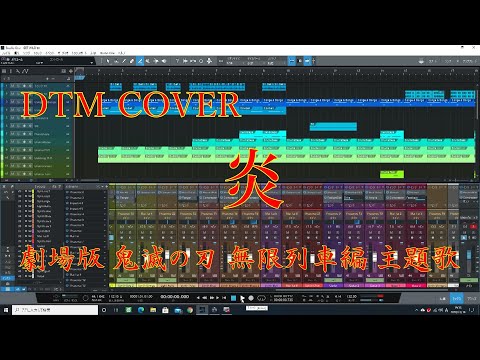Image resolution: width=480 pixels, height=360 pixels.
Task: Select the Arrow tool in the toolbar
Action: click(x=108, y=61)
